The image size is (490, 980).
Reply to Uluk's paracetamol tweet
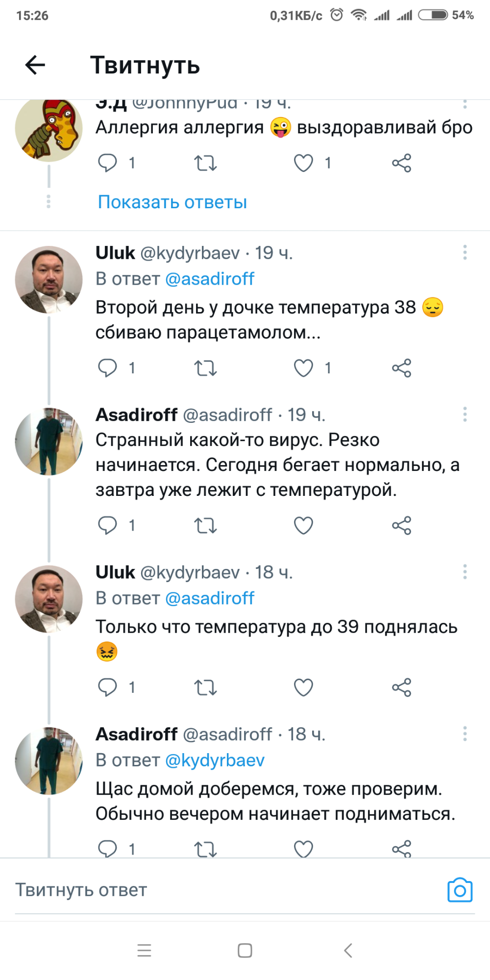click(x=107, y=368)
